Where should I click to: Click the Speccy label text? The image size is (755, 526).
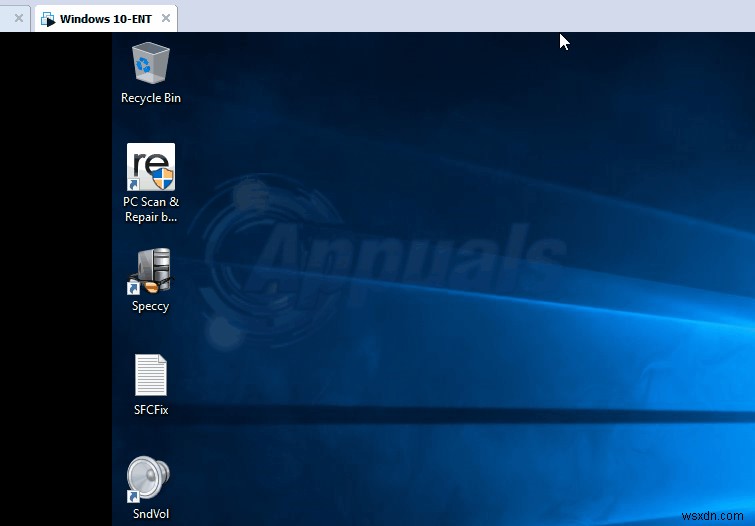click(151, 306)
